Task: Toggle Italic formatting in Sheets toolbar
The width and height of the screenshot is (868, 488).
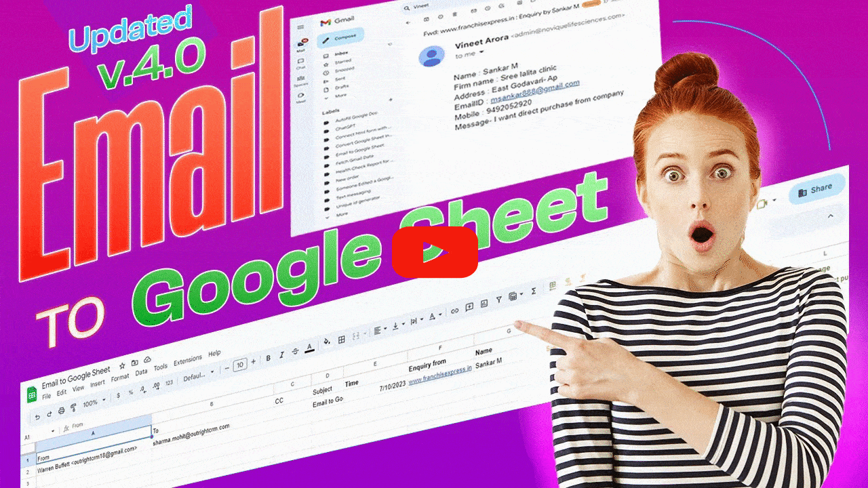Action: [x=282, y=355]
